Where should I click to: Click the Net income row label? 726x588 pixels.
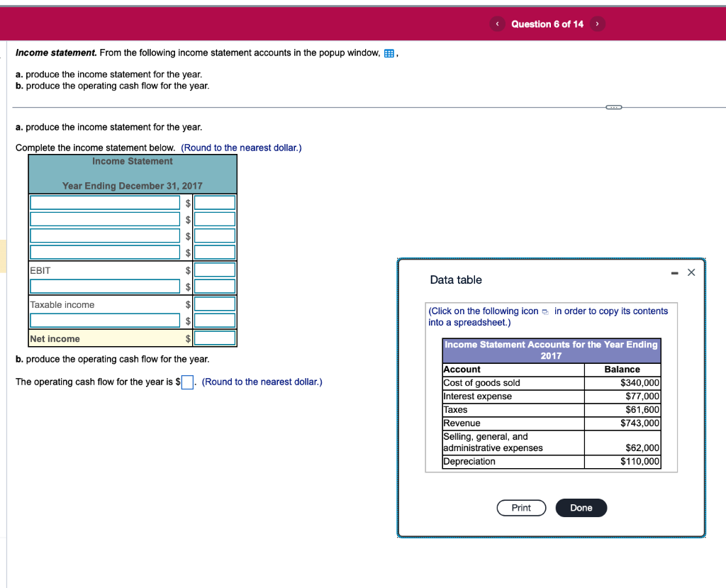pos(55,339)
